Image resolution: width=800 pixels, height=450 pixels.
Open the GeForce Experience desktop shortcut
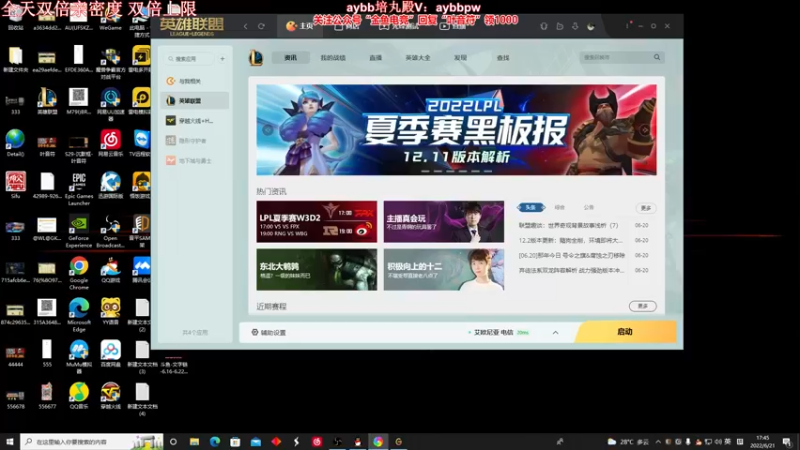coord(79,232)
